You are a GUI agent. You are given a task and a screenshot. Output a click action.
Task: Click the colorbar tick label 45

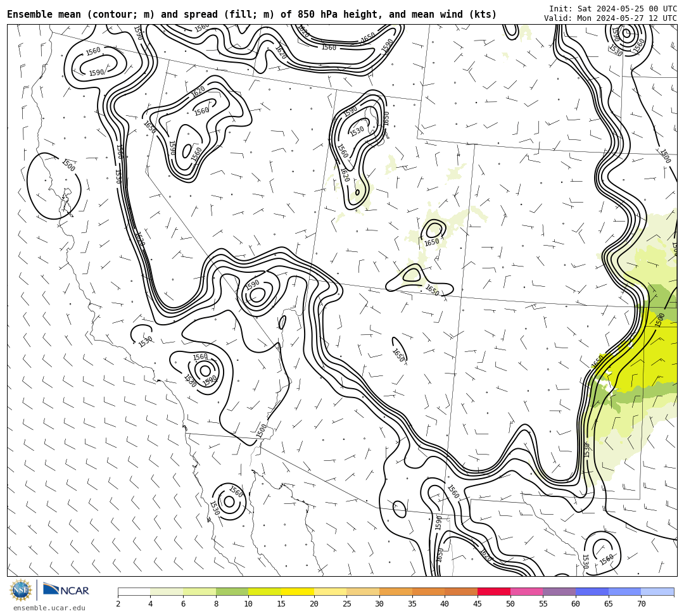click(x=478, y=604)
